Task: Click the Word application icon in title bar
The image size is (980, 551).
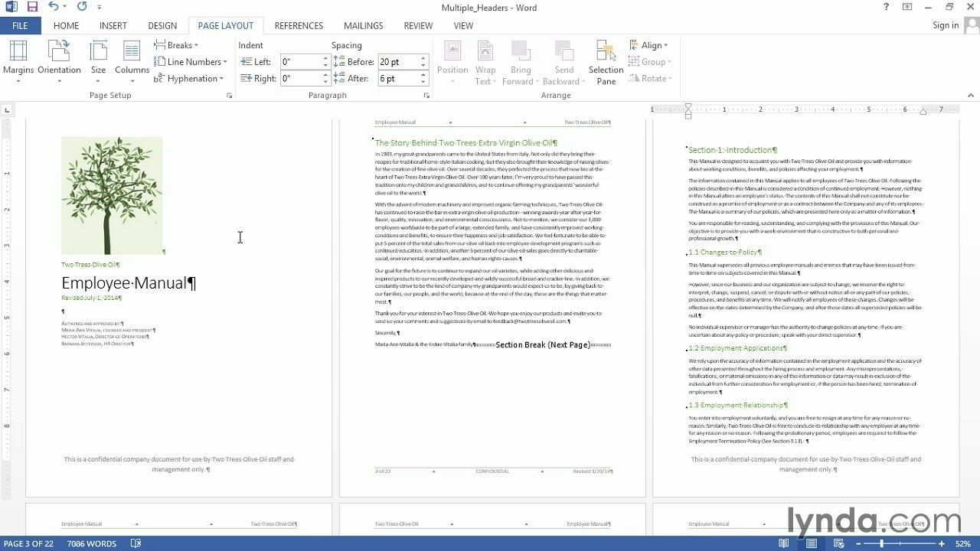Action: tap(11, 7)
